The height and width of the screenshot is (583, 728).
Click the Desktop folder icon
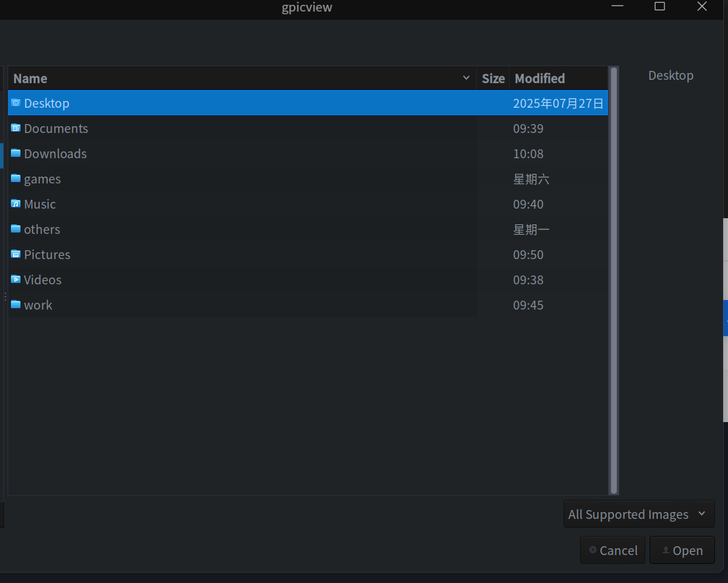pos(16,102)
